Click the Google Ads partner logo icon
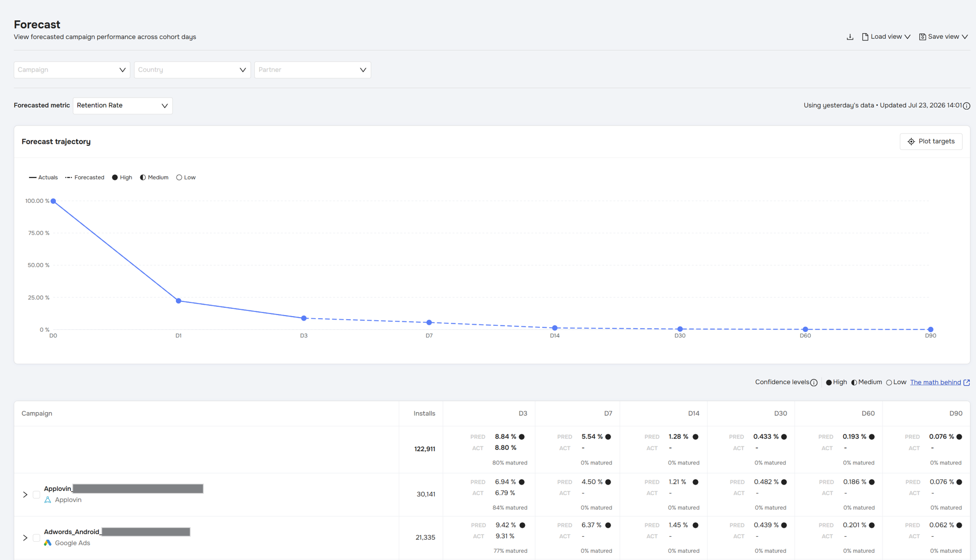Image resolution: width=976 pixels, height=560 pixels. [48, 543]
